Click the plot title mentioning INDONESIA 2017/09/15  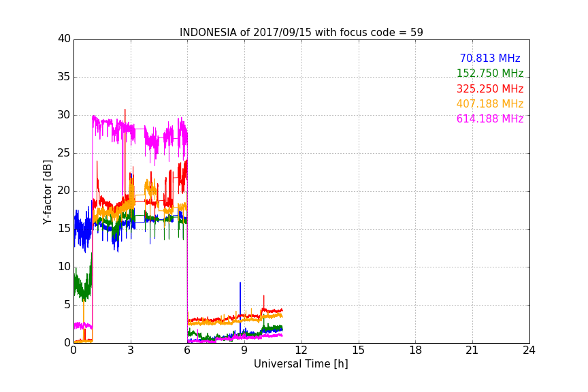coord(301,32)
